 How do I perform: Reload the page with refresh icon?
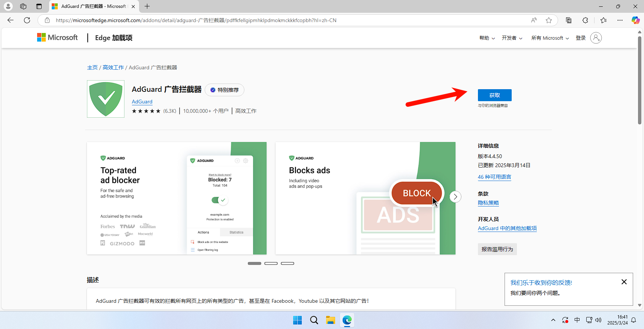27,20
